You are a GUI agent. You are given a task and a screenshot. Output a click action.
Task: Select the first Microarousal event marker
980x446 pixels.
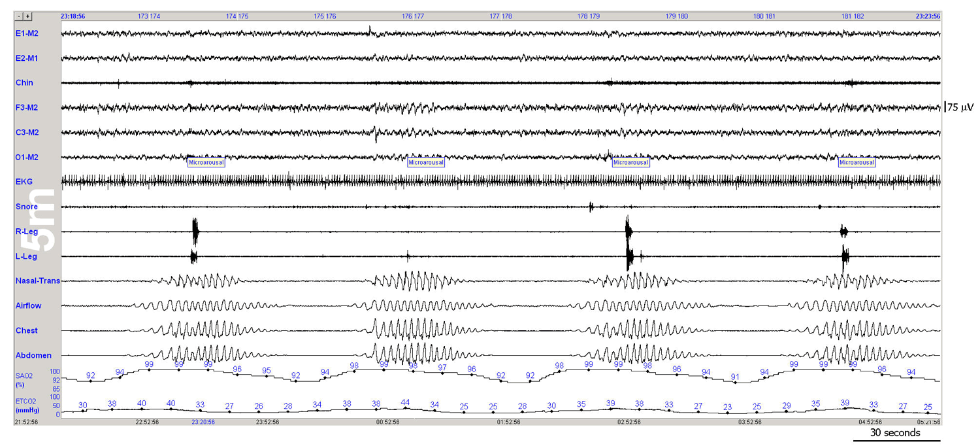pos(206,162)
